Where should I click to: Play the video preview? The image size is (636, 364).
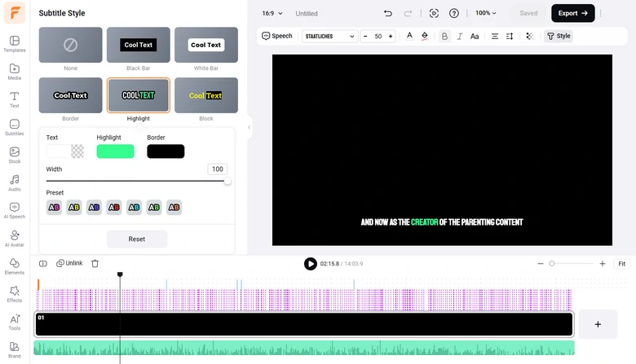[x=311, y=264]
